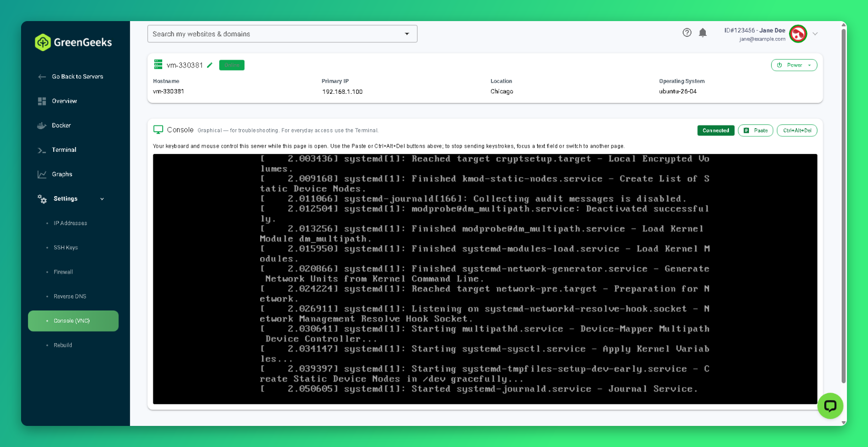Open the Power dropdown menu
This screenshot has height=447, width=868.
coord(794,65)
